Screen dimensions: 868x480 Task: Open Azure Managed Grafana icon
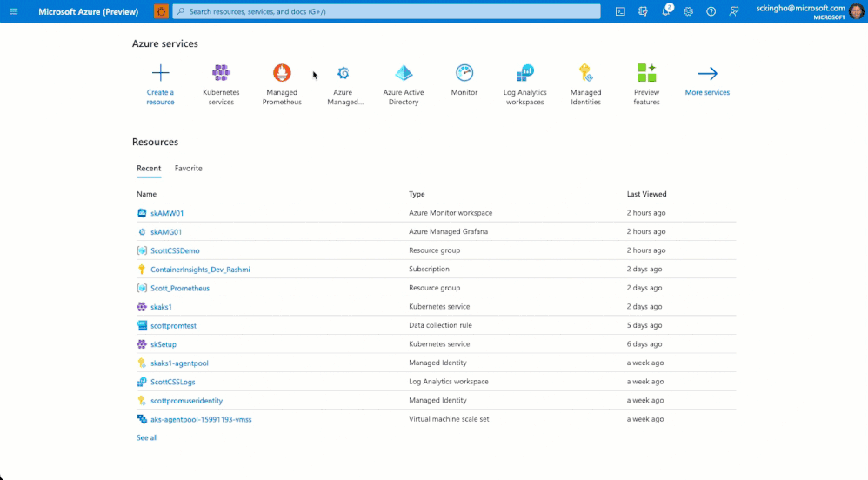[343, 72]
